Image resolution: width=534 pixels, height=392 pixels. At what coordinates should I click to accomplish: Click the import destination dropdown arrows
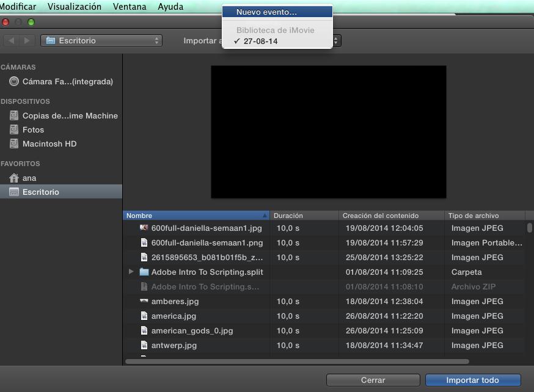[x=337, y=41]
